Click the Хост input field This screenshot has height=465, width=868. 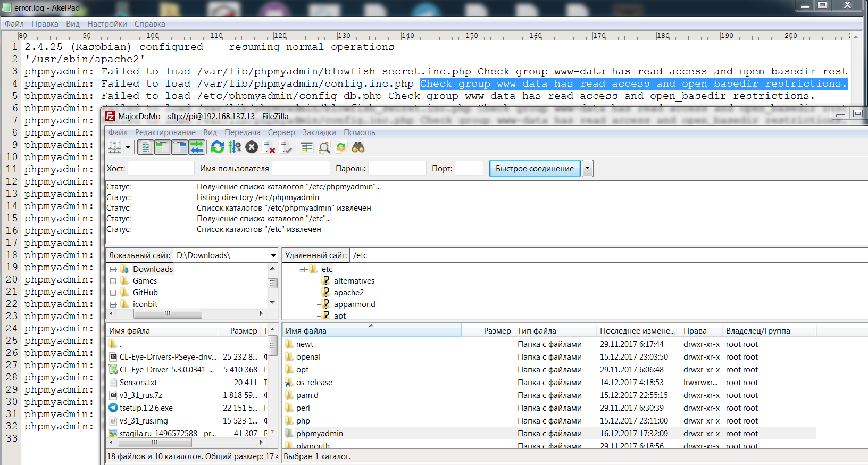[161, 169]
